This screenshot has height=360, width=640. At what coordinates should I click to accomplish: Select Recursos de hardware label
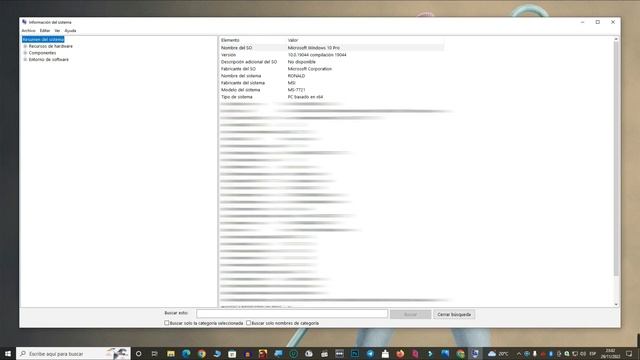(x=51, y=46)
